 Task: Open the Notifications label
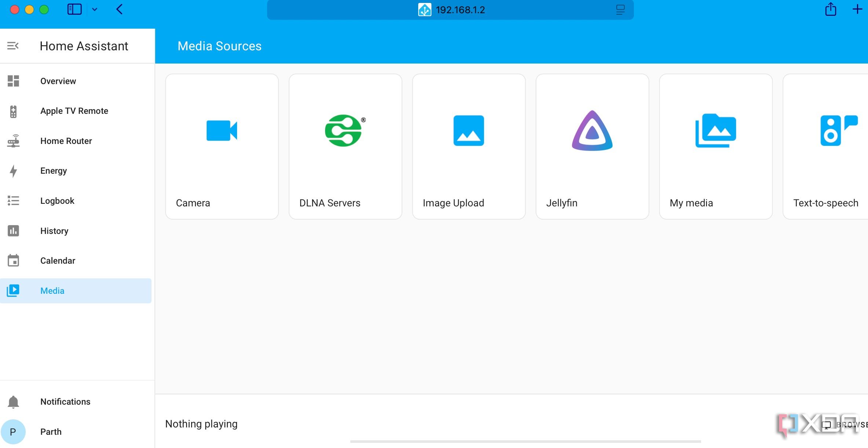pos(65,402)
